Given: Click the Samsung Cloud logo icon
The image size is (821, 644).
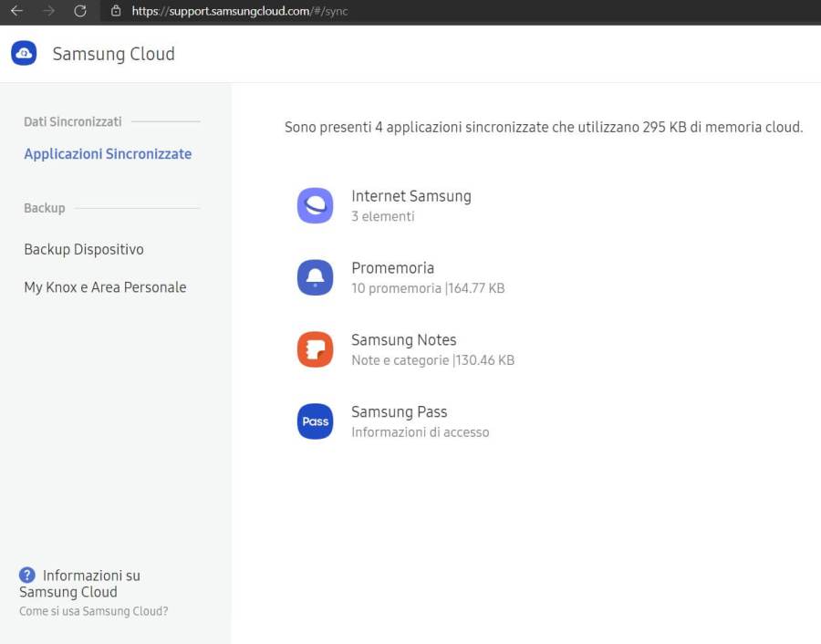Looking at the screenshot, I should 24,54.
